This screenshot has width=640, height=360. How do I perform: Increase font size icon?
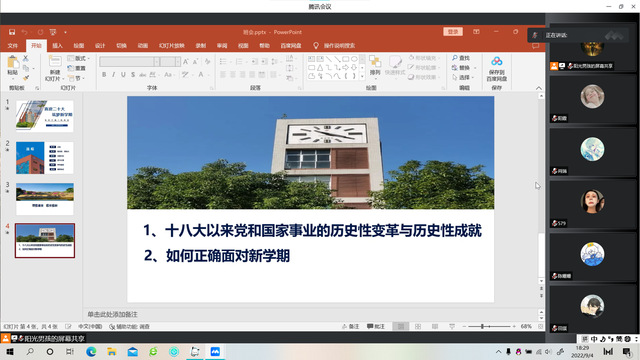tap(186, 62)
